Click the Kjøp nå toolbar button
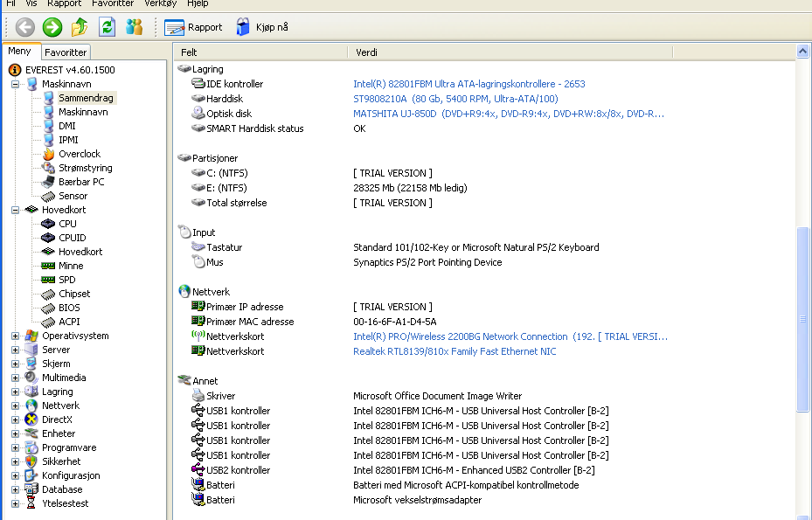Image resolution: width=812 pixels, height=520 pixels. click(x=262, y=27)
